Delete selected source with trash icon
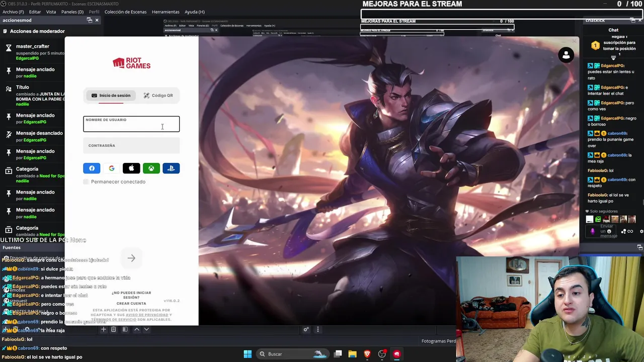 [113, 329]
